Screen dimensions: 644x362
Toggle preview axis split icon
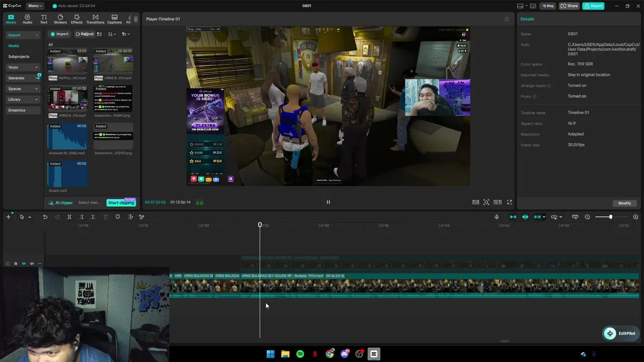(554, 217)
